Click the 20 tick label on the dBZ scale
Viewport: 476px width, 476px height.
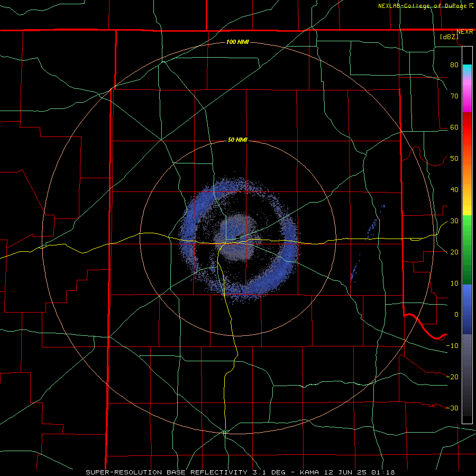(x=454, y=252)
